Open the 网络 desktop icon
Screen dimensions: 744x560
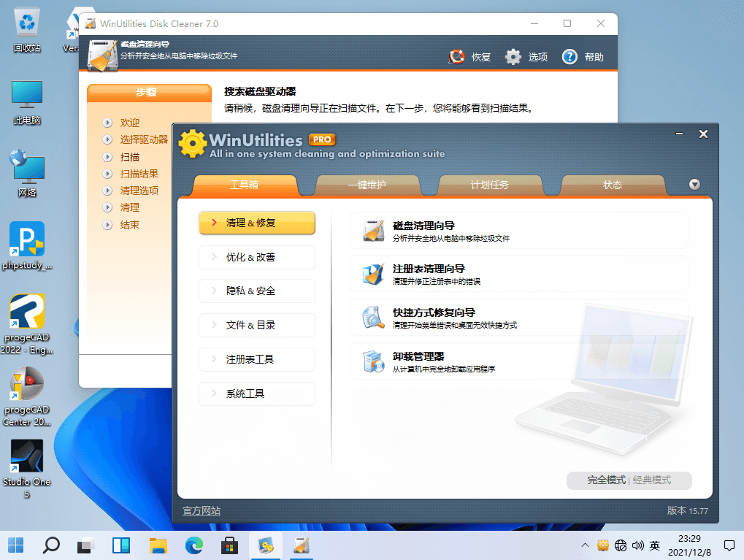pyautogui.click(x=27, y=174)
